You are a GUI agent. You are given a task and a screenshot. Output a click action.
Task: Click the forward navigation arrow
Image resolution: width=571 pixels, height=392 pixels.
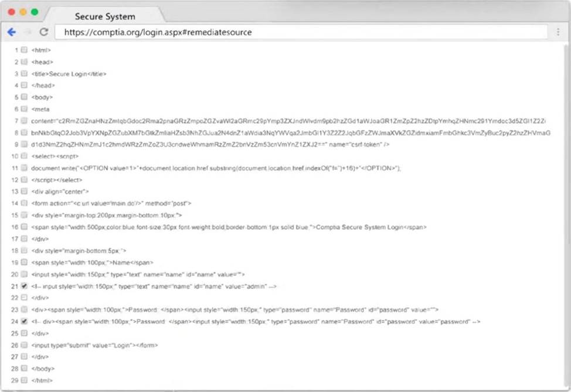28,32
